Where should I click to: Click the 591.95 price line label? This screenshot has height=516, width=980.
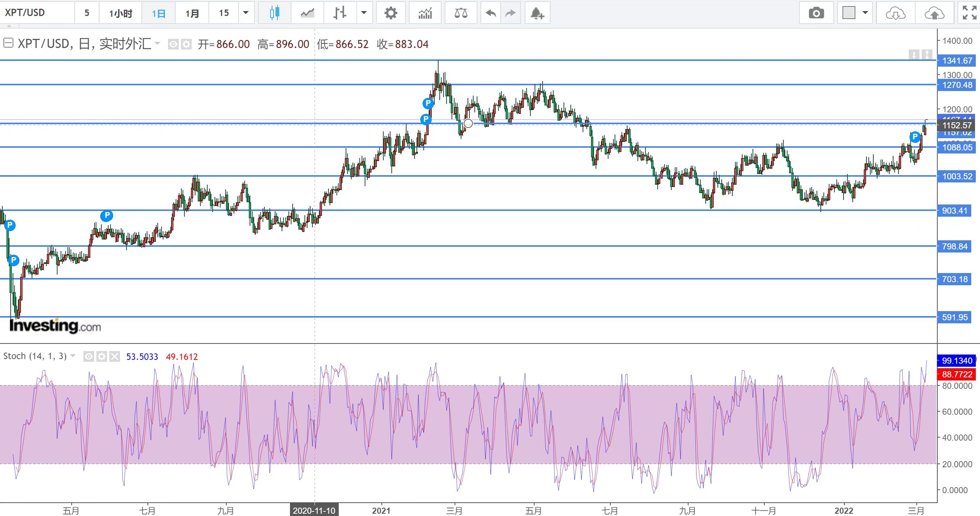coord(954,317)
